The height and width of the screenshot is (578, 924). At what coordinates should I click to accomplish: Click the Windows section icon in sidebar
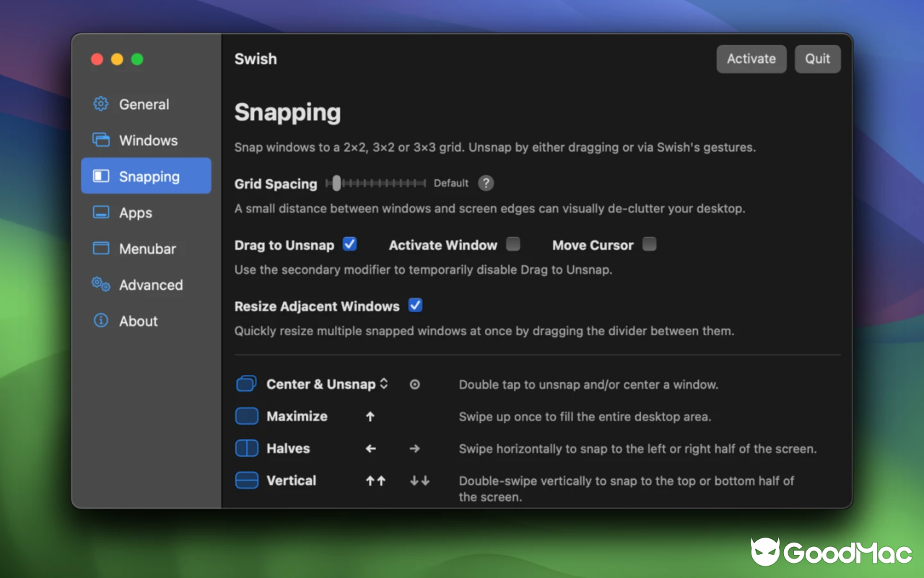(100, 139)
